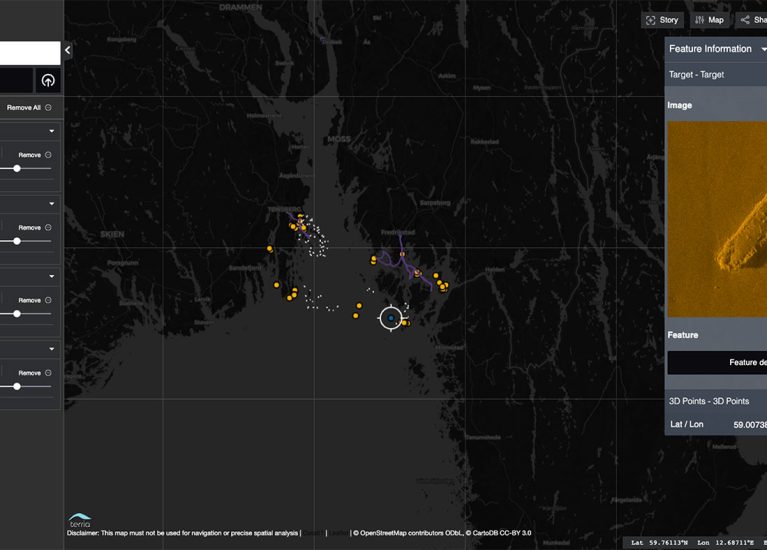The image size is (767, 550).
Task: Select the 3D Points - 3D Points section header
Action: (x=716, y=401)
